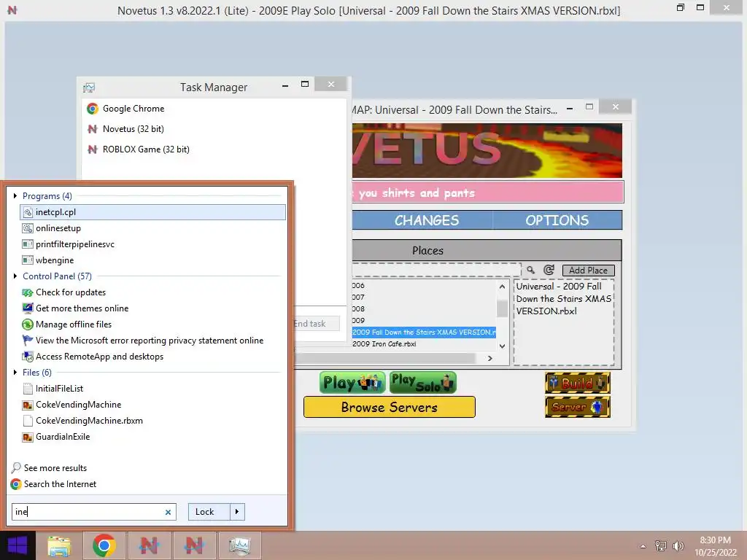Select Novetus (32 bit) in Task Manager
Screen dimensions: 747x560
(133, 129)
